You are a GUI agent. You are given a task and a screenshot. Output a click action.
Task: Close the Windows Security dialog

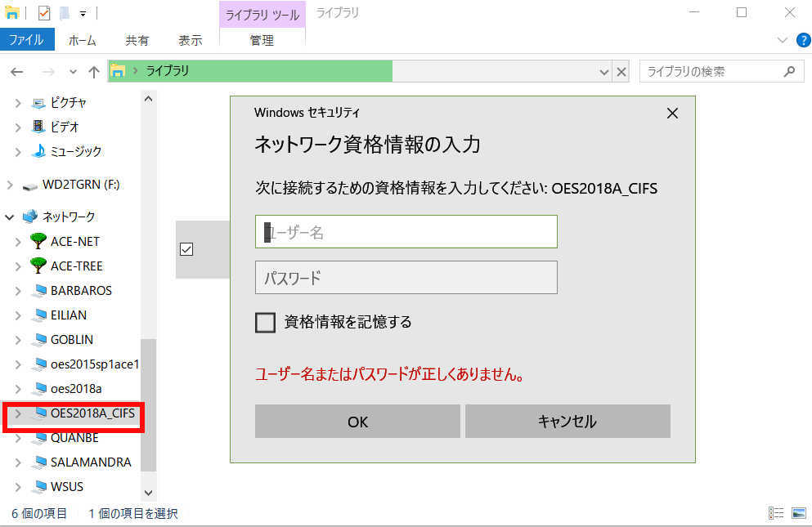672,114
